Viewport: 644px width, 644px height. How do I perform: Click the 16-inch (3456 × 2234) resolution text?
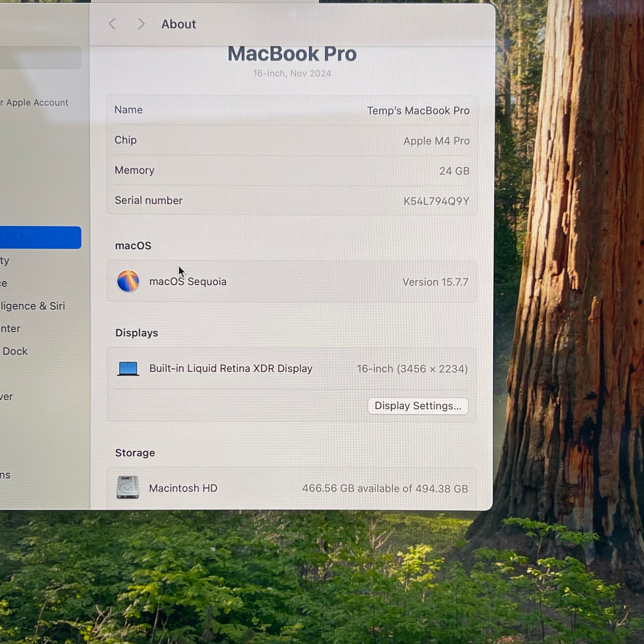(x=412, y=369)
